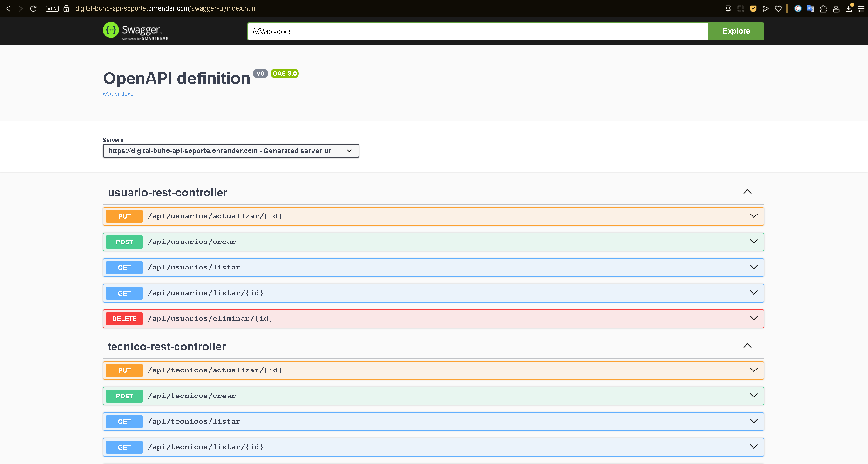Open the blue and red circular extension icon
This screenshot has height=464, width=868.
click(x=798, y=8)
